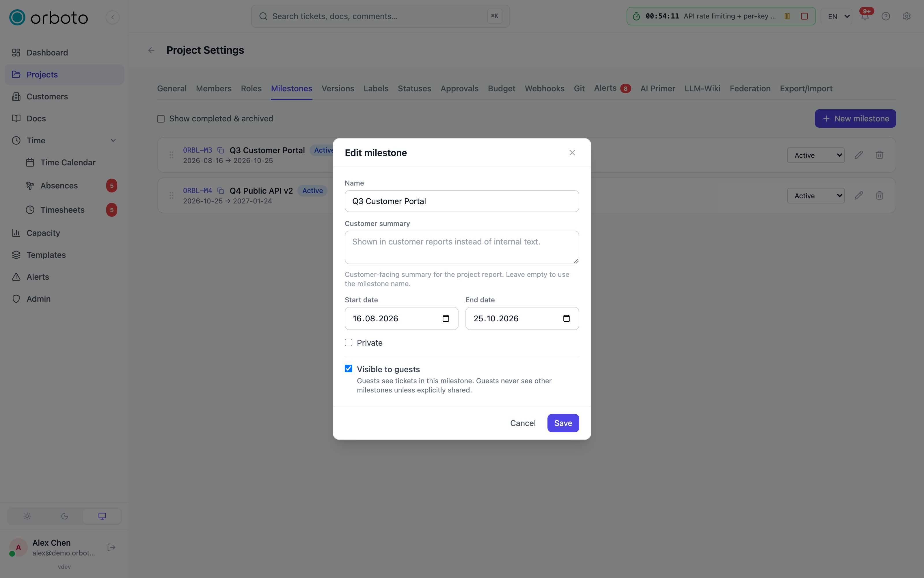924x578 pixels.
Task: Uncheck Visible to guests
Action: click(348, 368)
